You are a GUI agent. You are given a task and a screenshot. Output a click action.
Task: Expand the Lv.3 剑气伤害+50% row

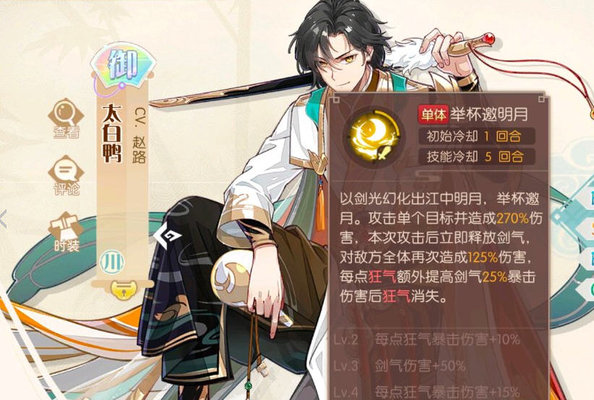click(x=400, y=366)
